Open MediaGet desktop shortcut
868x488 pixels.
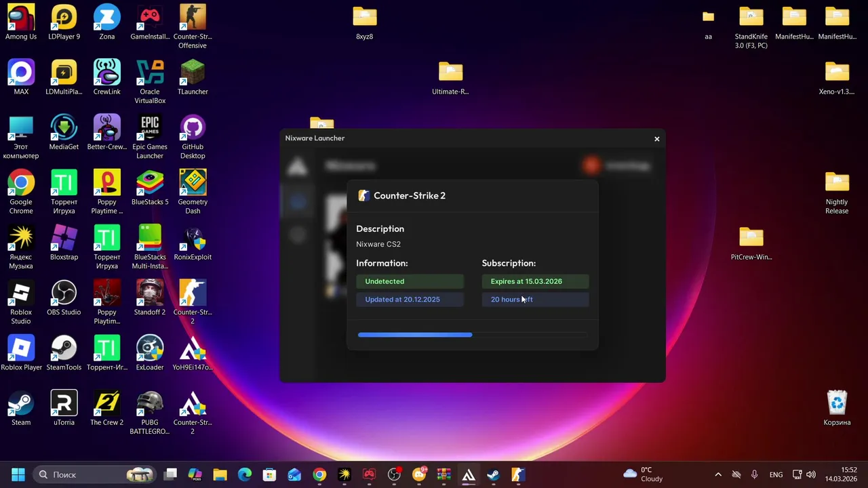[64, 132]
